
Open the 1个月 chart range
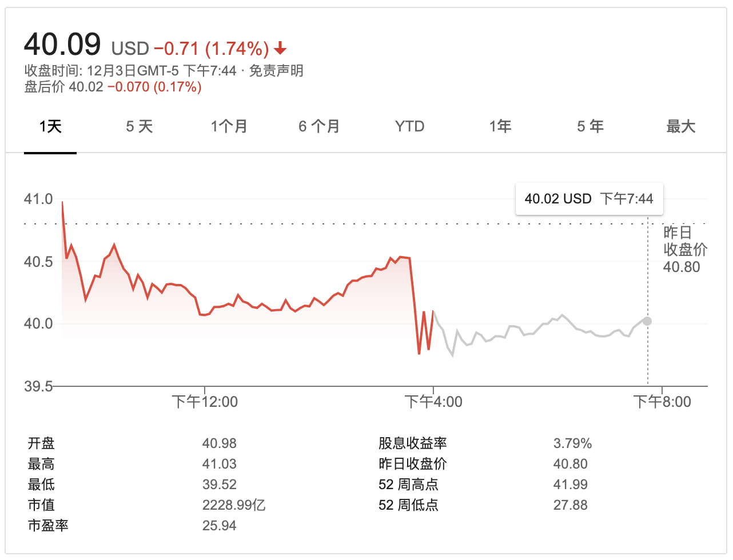tap(229, 126)
